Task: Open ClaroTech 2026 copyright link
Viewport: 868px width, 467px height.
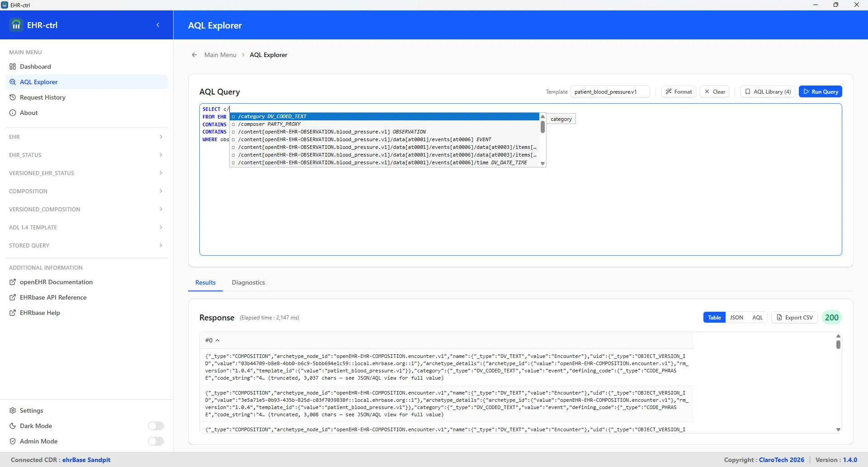Action: (782, 460)
